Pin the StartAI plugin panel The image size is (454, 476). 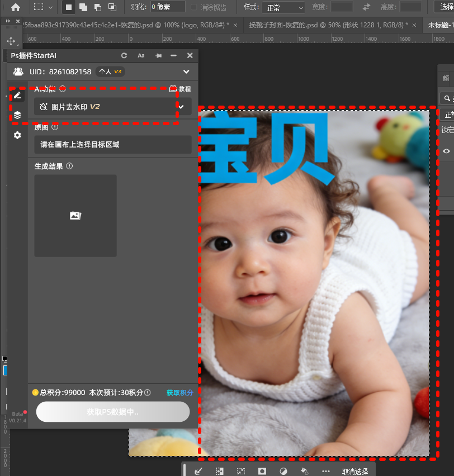(158, 56)
